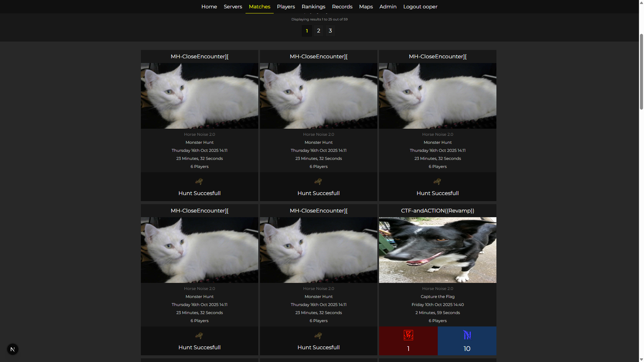Select current page 1 button

307,31
